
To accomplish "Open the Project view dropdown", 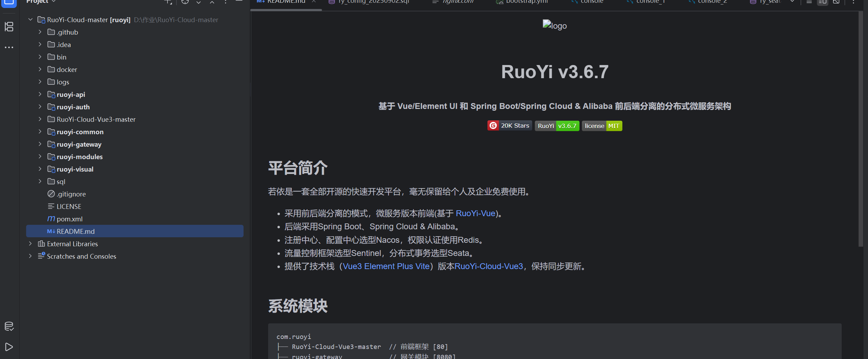I will click(x=41, y=2).
